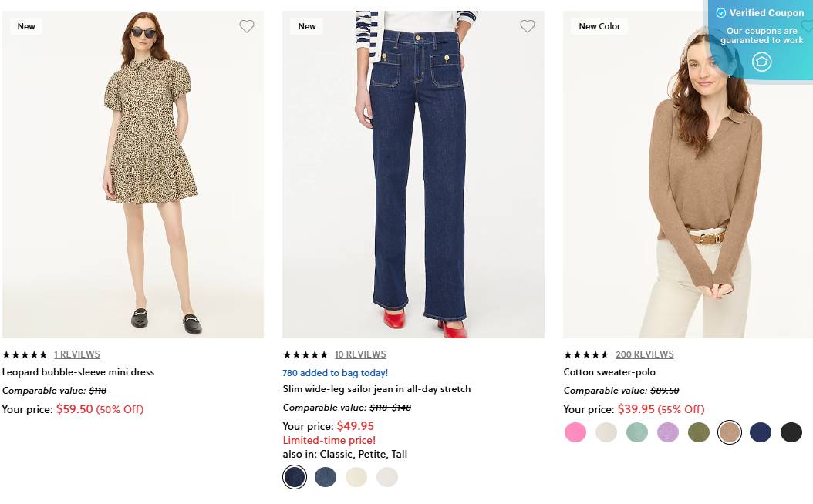
Task: Click the circular coupon badge icon
Action: (761, 62)
